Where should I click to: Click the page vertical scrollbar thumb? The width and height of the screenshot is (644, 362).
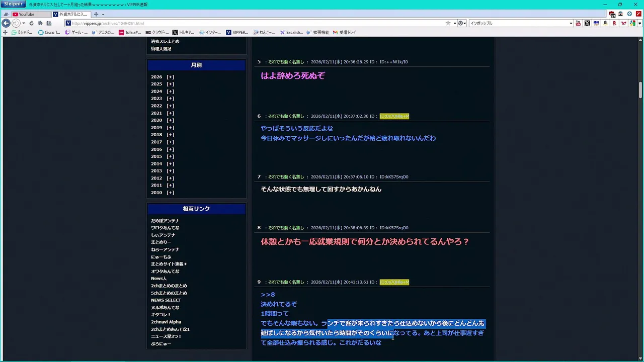tap(640, 90)
